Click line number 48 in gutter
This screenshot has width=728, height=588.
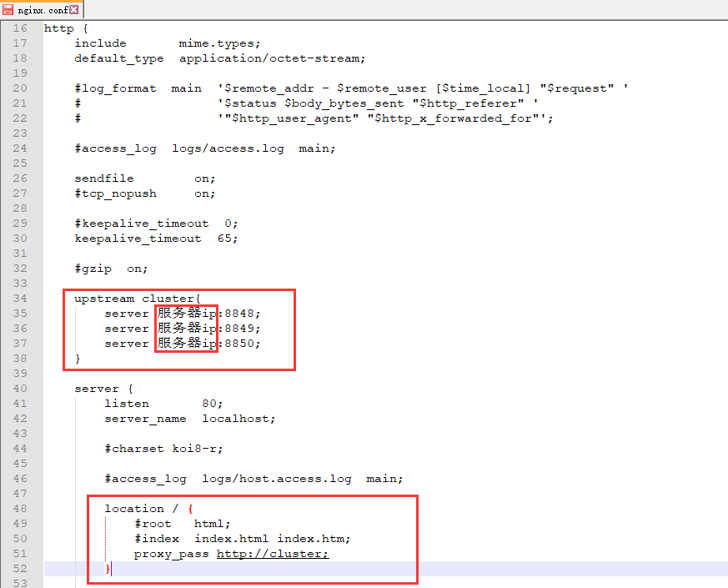click(x=20, y=509)
